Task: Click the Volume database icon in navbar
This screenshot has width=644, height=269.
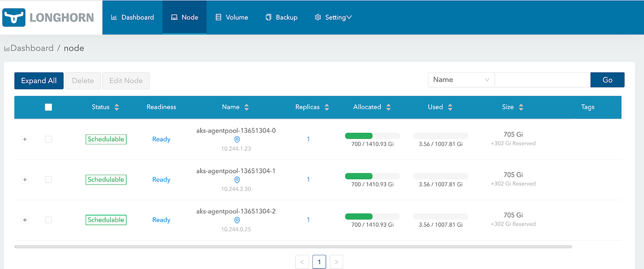Action: point(218,17)
